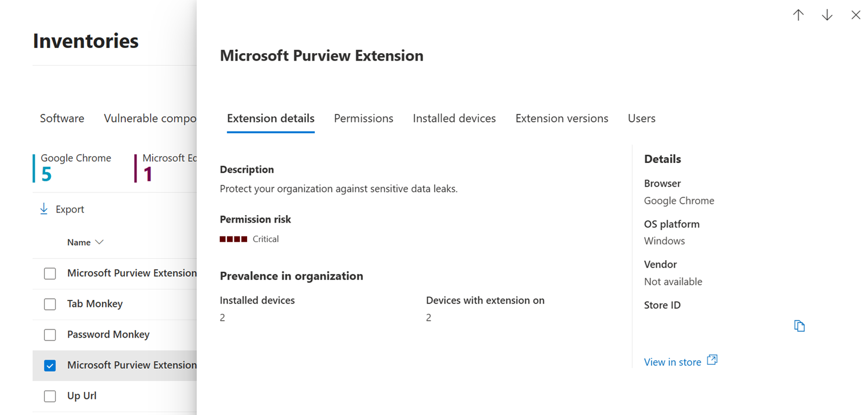Click the external link icon beside View in store

click(712, 360)
